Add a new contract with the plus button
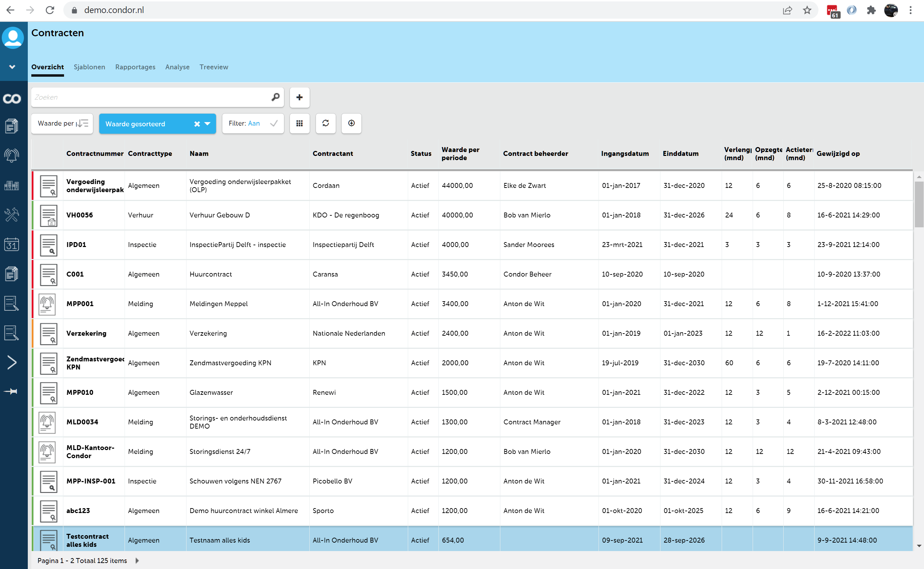The height and width of the screenshot is (569, 924). [x=299, y=97]
